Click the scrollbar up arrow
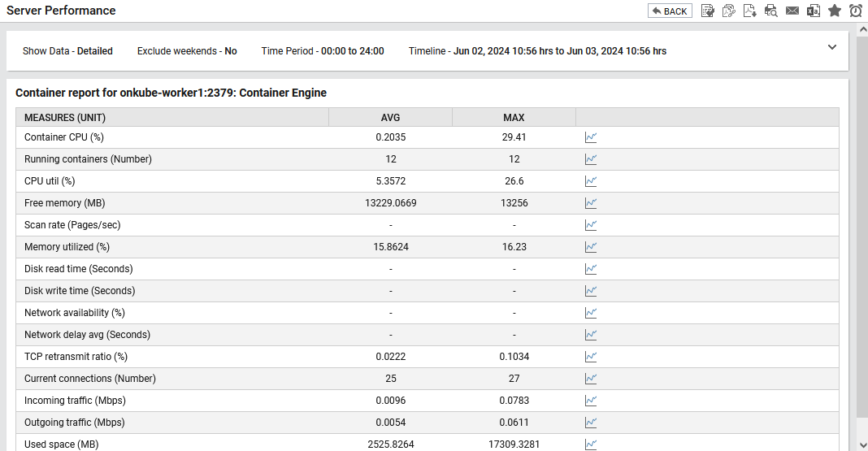This screenshot has width=868, height=451. pyautogui.click(x=863, y=28)
